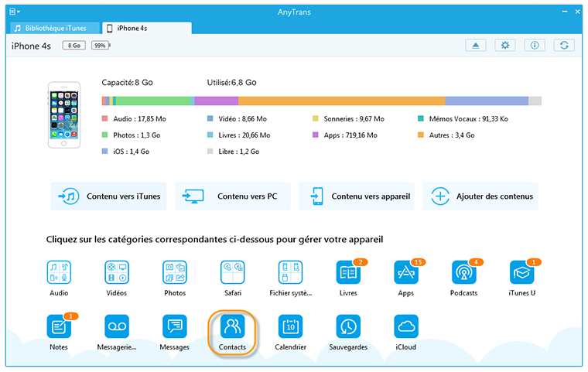Open the Calendrier category
Viewport: 588px width, 372px height.
click(290, 326)
